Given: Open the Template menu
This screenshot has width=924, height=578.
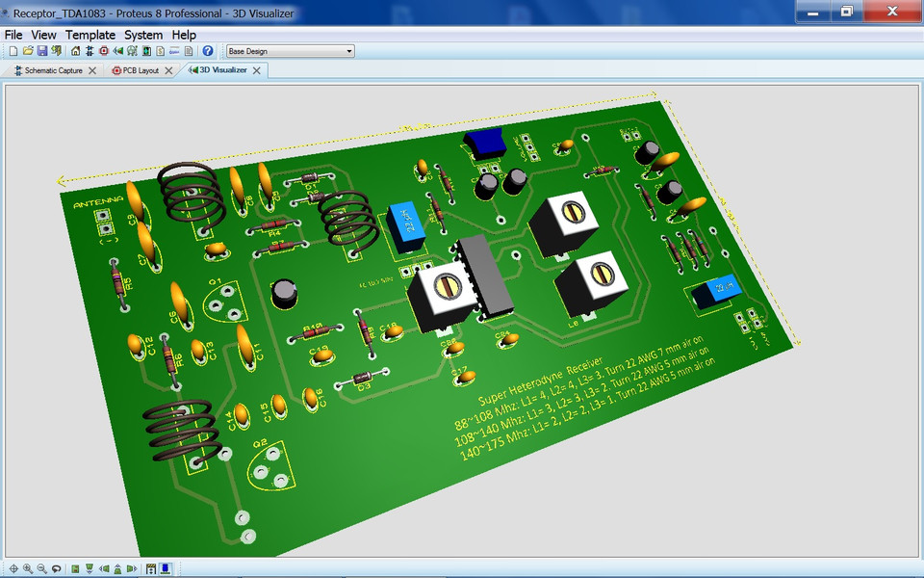Looking at the screenshot, I should [90, 35].
